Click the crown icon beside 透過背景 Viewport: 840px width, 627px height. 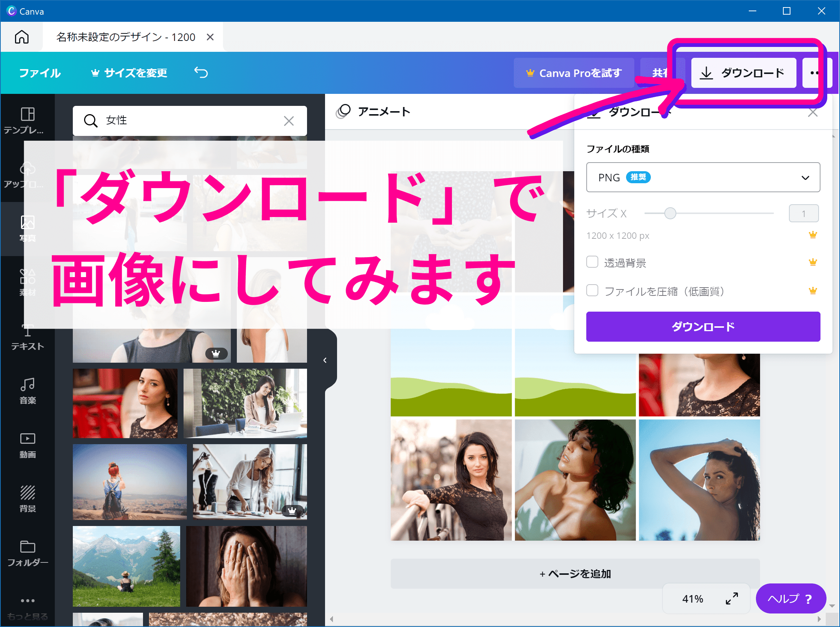(813, 262)
